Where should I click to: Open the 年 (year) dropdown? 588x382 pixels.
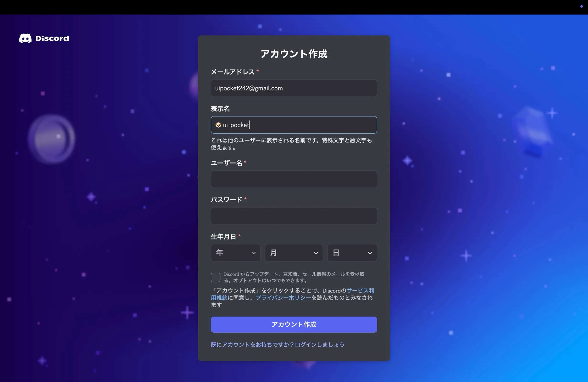235,253
